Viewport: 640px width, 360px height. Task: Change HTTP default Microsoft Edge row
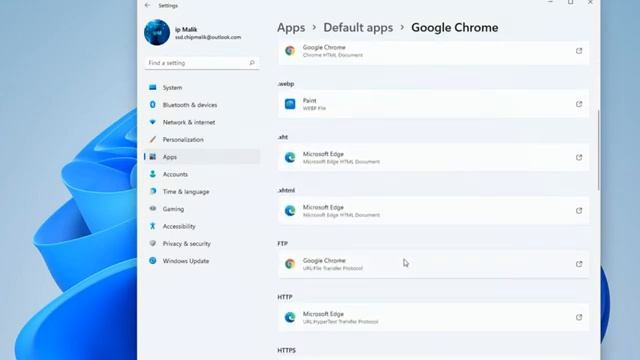click(x=433, y=317)
